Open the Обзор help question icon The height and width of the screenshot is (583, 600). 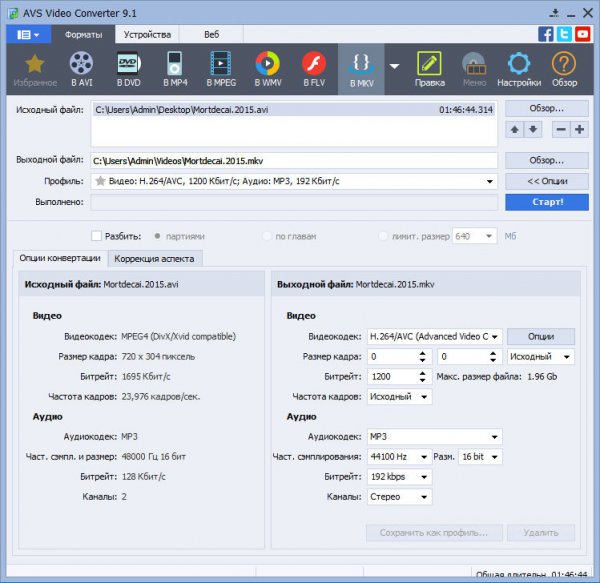564,70
